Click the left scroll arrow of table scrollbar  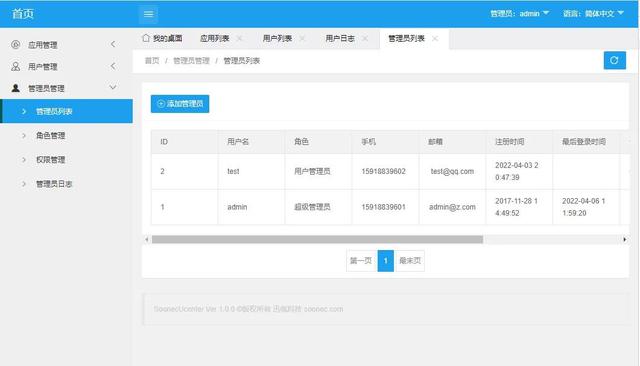(147, 240)
